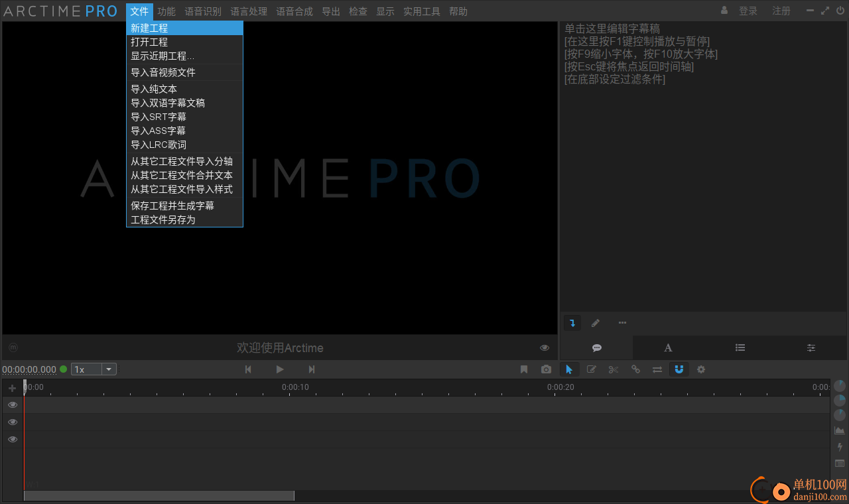Open the 实用工具 menu
The width and height of the screenshot is (849, 504).
(422, 11)
